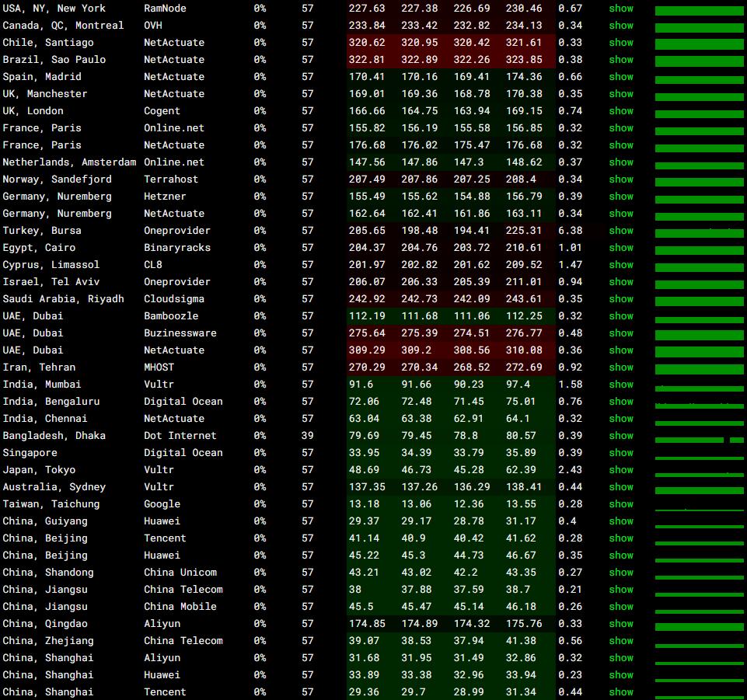Click 'show' link for USA New York RamNode
747x700 pixels.
(x=621, y=8)
